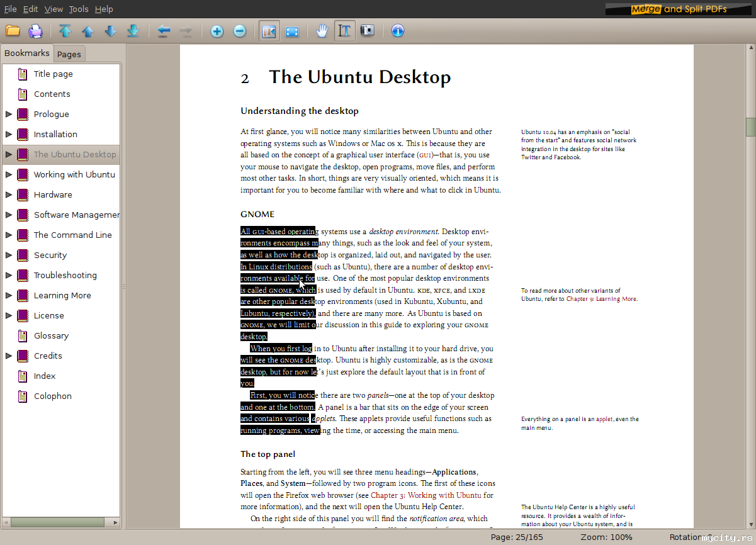Open the Tools menu
This screenshot has width=756, height=545.
pyautogui.click(x=79, y=9)
